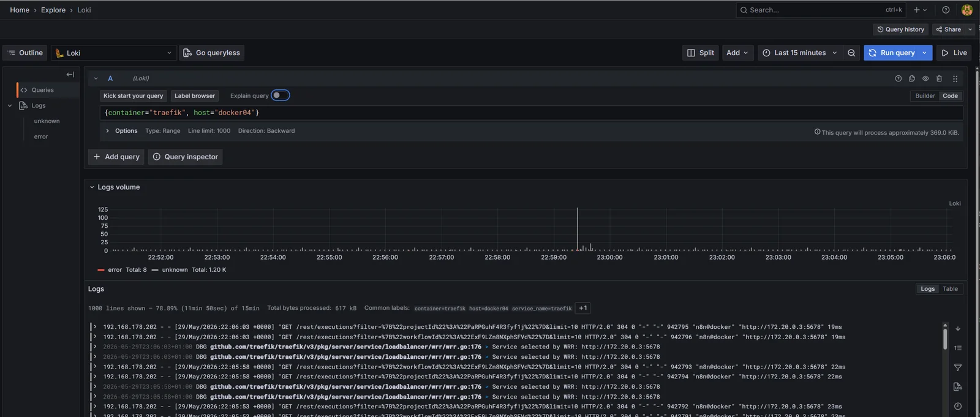Image resolution: width=980 pixels, height=417 pixels.
Task: Click the Queries code icon in the sidebar
Action: pyautogui.click(x=24, y=90)
